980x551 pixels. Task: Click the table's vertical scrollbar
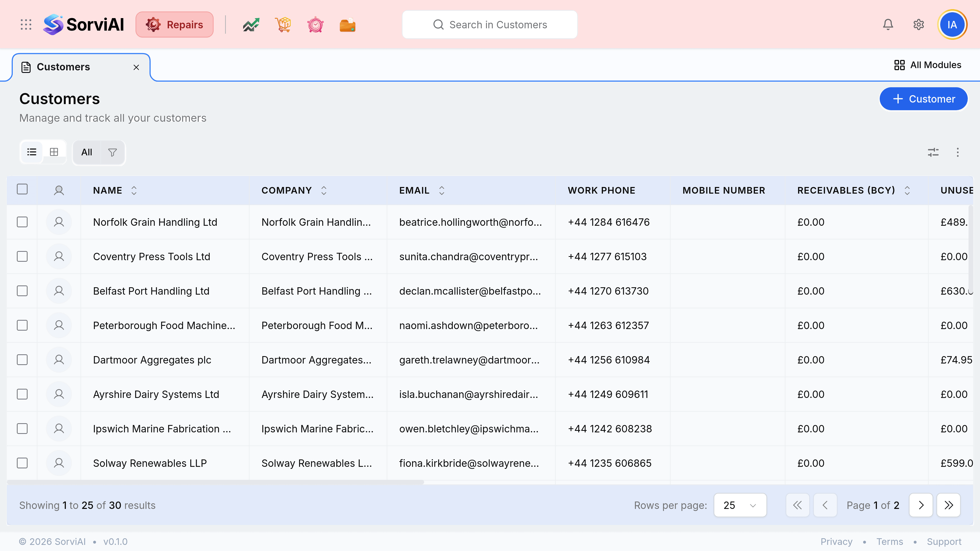971,250
